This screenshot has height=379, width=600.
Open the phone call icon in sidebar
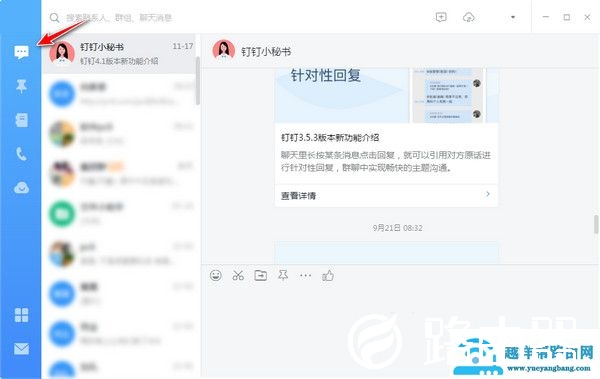click(x=21, y=154)
